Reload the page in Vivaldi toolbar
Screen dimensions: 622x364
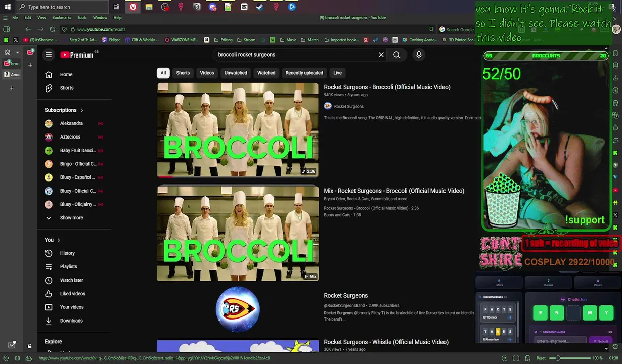point(52,29)
